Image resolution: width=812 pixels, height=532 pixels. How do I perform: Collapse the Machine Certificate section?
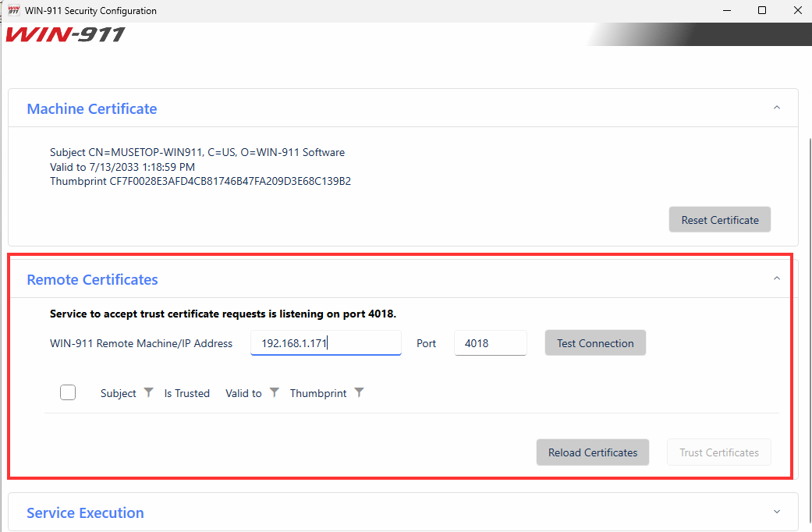[x=777, y=108]
